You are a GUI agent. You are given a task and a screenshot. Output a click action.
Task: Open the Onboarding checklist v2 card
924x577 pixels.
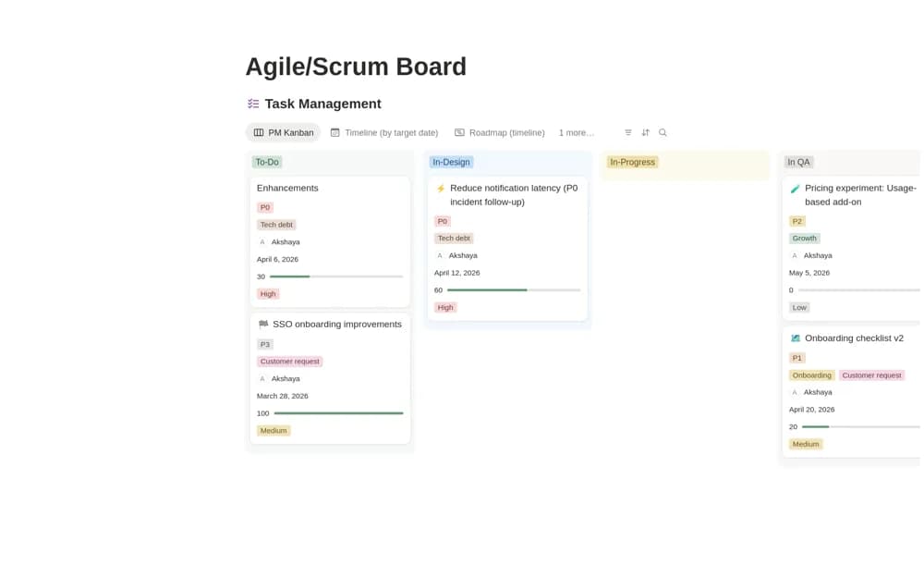click(852, 392)
